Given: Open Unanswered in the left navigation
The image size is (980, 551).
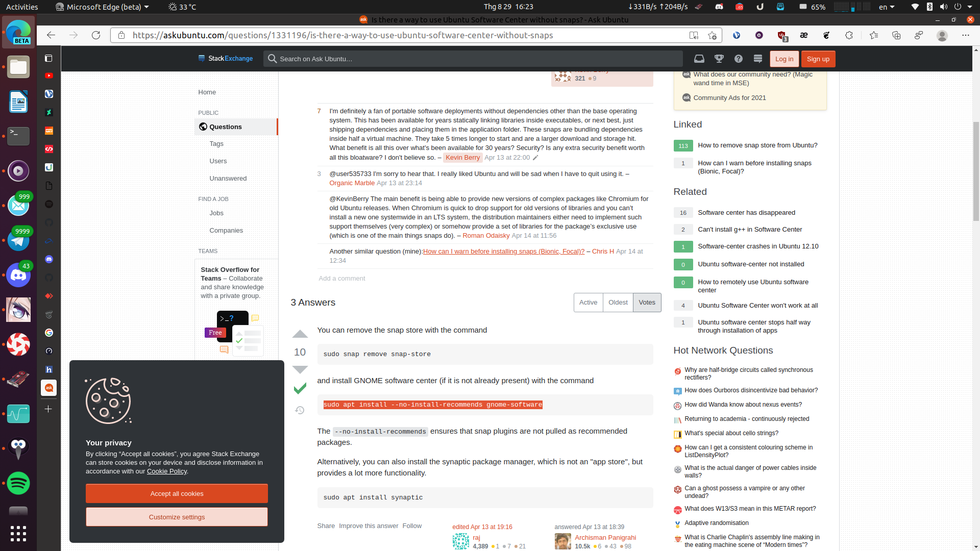Looking at the screenshot, I should (x=228, y=179).
